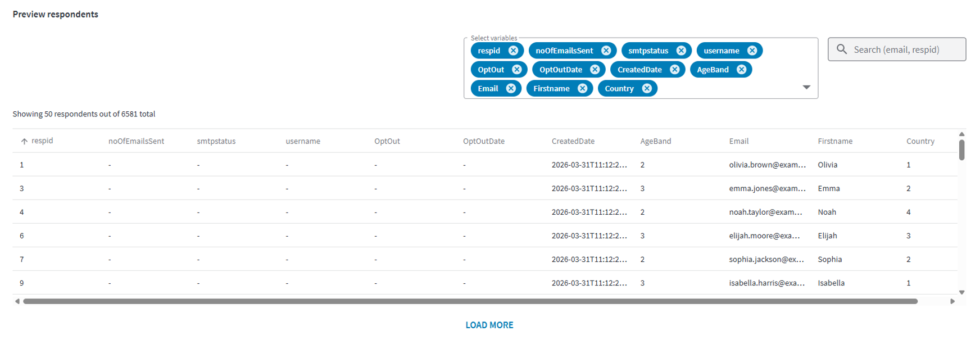
Task: Click the OptOutDate column header
Action: [x=484, y=141]
